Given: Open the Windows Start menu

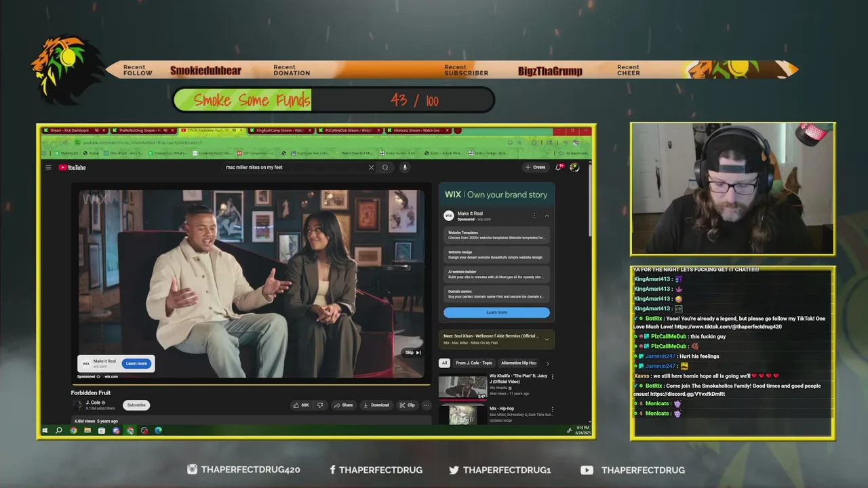Looking at the screenshot, I should pos(45,430).
